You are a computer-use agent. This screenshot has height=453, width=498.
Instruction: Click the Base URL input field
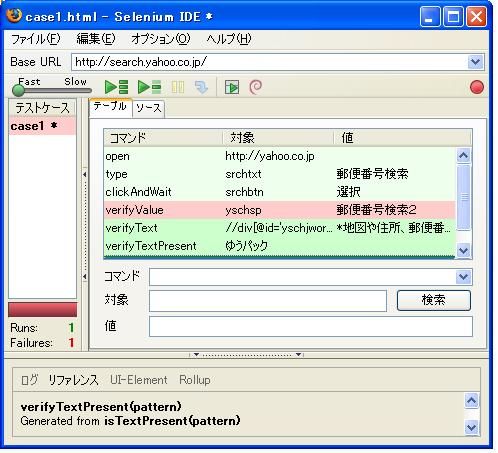[269, 62]
